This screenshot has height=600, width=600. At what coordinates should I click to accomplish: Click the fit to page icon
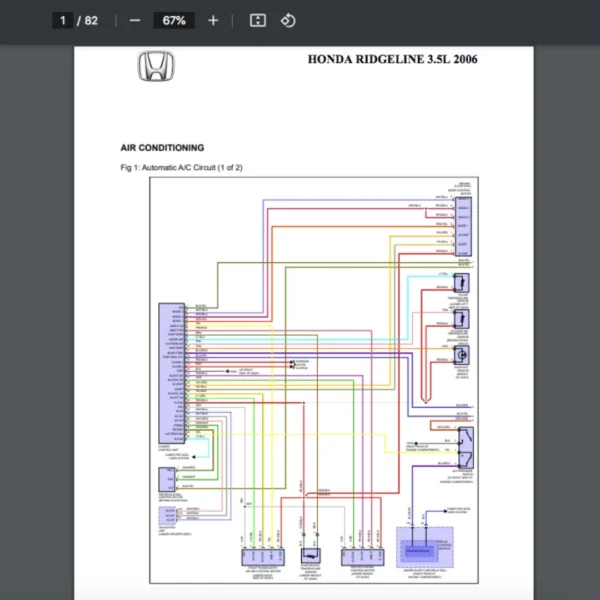click(x=257, y=21)
